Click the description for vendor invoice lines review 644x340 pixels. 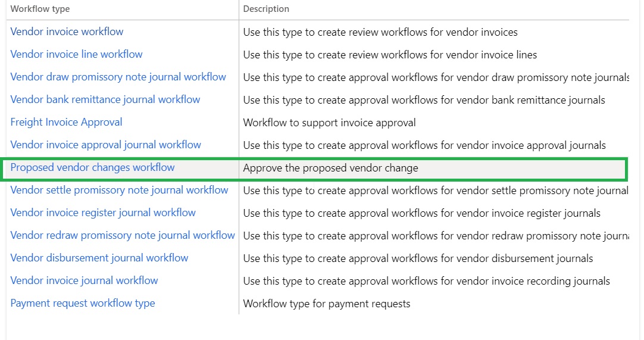(x=390, y=55)
